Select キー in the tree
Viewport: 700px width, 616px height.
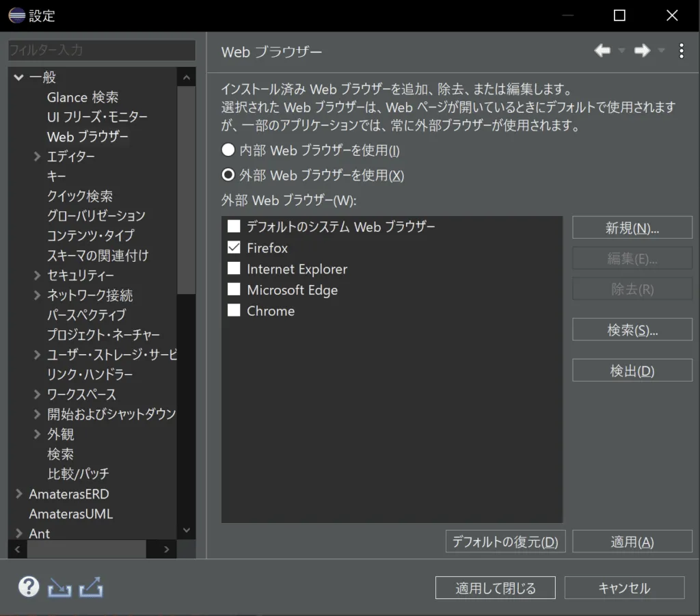pyautogui.click(x=56, y=176)
